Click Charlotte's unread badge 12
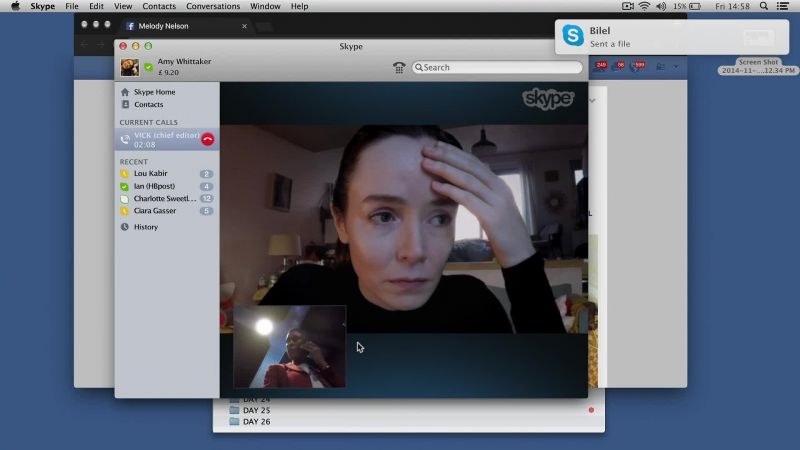 click(206, 199)
